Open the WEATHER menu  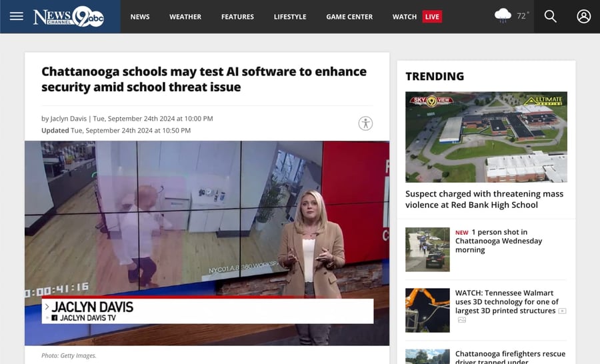point(185,17)
